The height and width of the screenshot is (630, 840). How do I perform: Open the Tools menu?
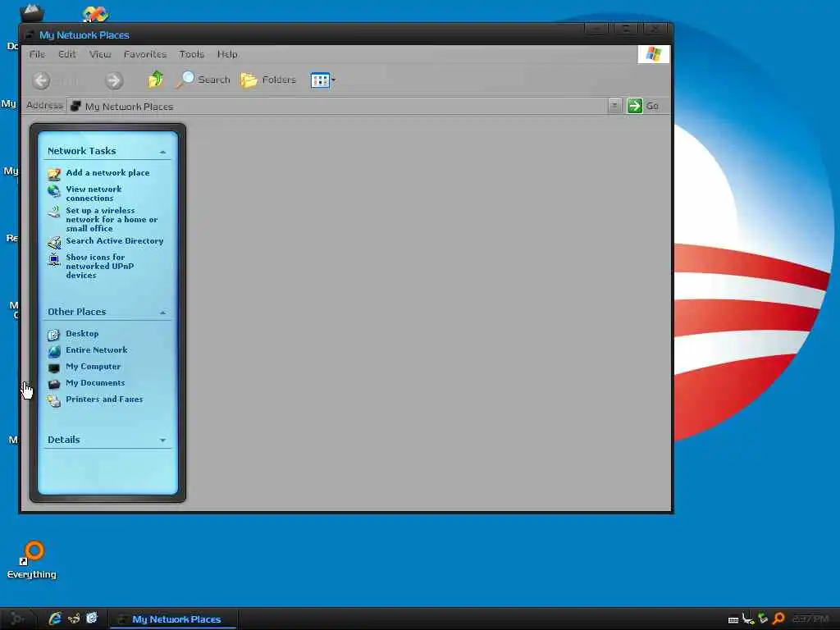point(192,54)
